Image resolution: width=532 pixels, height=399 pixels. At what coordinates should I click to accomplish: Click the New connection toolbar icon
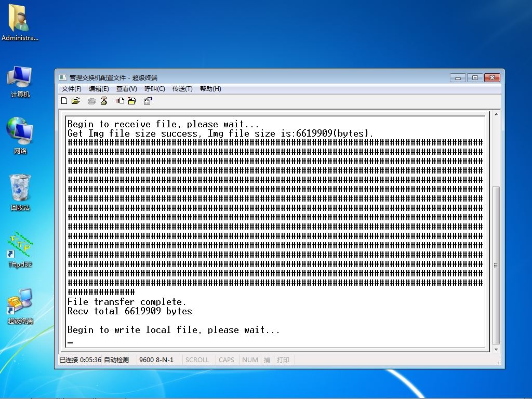[x=64, y=101]
